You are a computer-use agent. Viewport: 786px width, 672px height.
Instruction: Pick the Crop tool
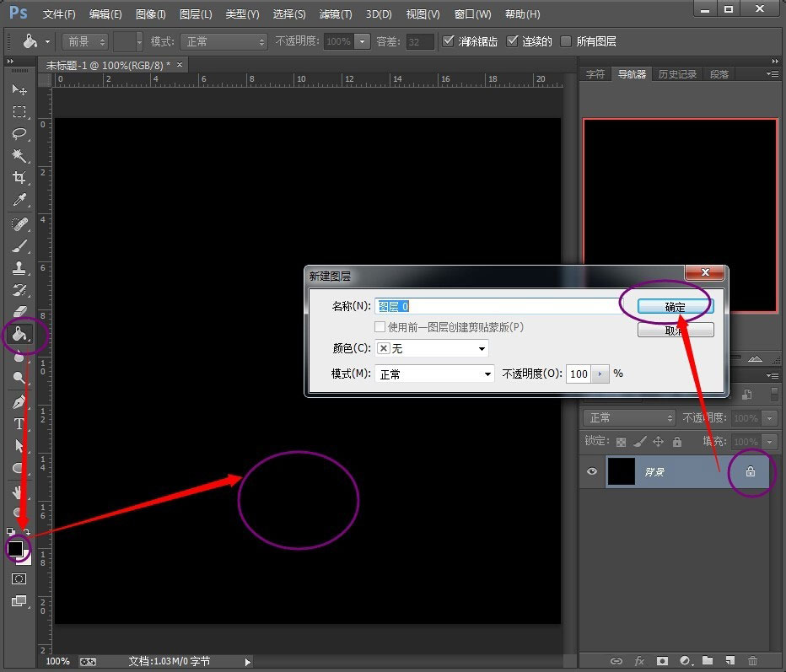point(19,177)
